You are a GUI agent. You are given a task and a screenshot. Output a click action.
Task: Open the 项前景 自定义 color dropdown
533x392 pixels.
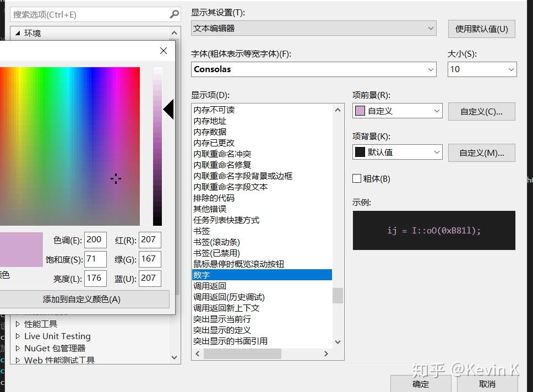[x=398, y=111]
